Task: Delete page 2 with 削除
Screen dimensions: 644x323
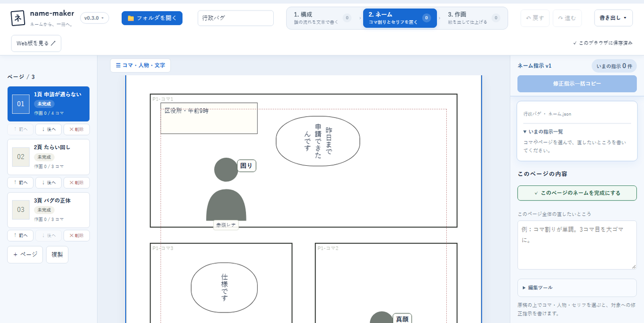Action: (x=76, y=182)
